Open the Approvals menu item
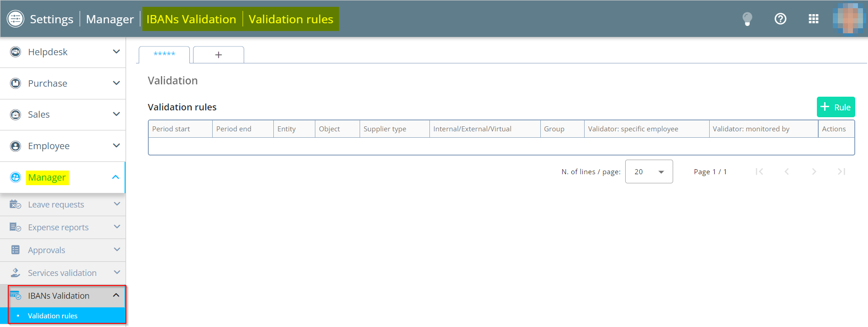Screen dimensions: 868x327 pos(47,250)
